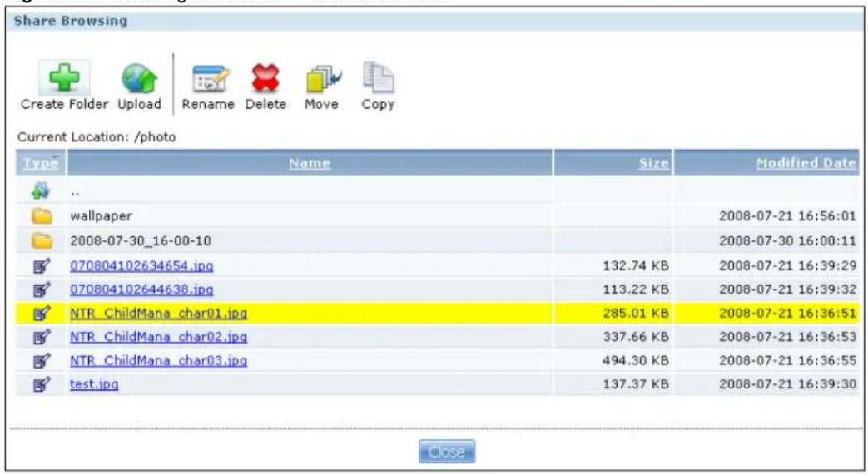Click the Move icon
The image size is (868, 475).
[324, 78]
